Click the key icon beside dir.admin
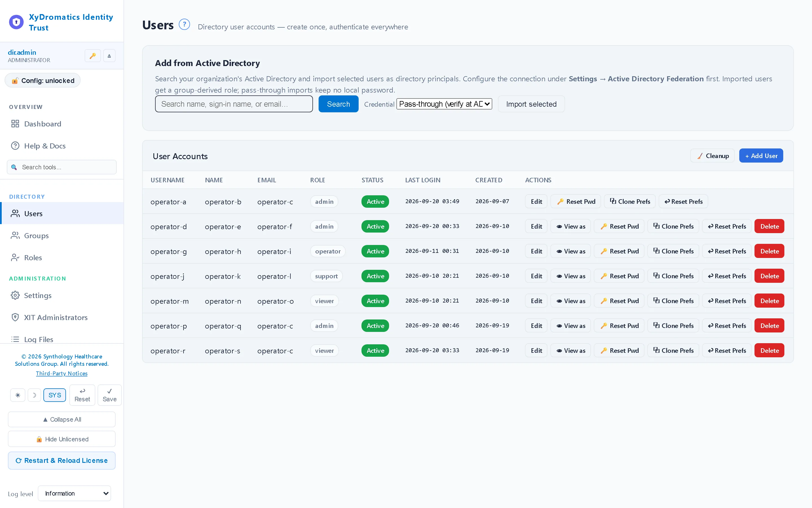 tap(92, 56)
